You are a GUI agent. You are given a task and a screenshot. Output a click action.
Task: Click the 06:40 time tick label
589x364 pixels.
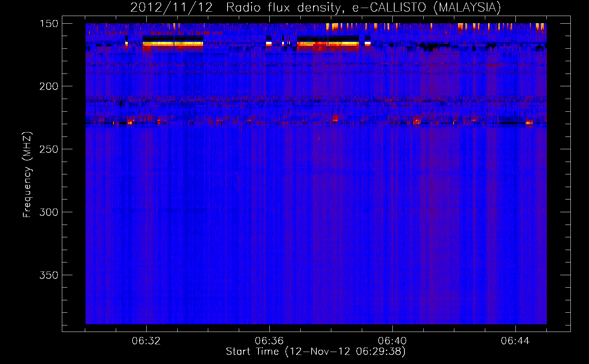pyautogui.click(x=392, y=341)
